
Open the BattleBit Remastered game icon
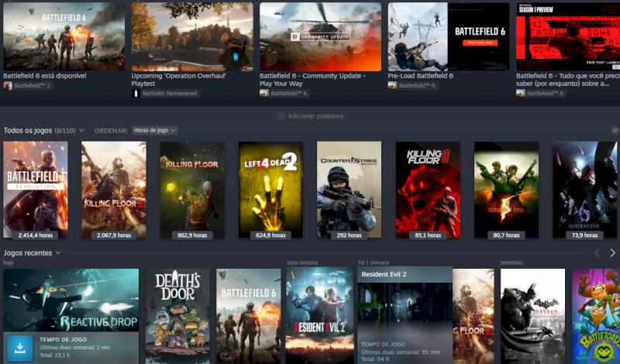coord(136,93)
